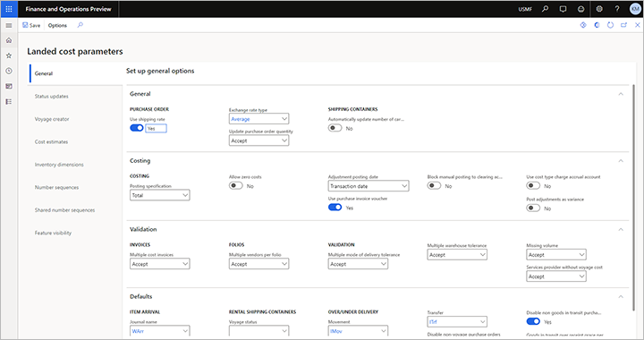Open the user profile avatar

pos(635,9)
